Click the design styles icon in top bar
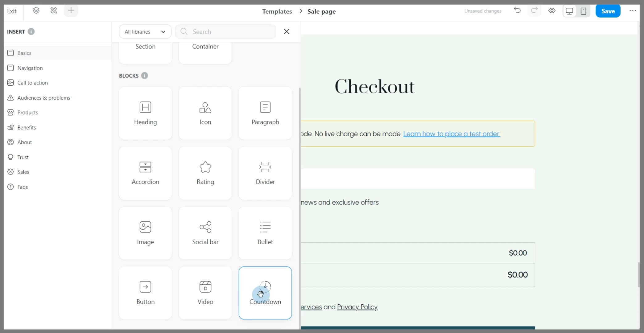Viewport: 644px width, 333px height. 54,11
